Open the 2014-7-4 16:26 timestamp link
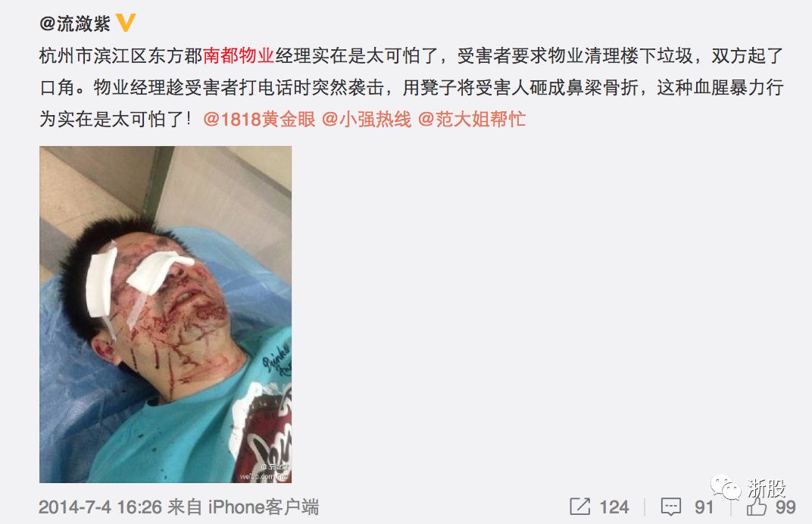Viewport: 812px width, 524px height. [x=101, y=507]
